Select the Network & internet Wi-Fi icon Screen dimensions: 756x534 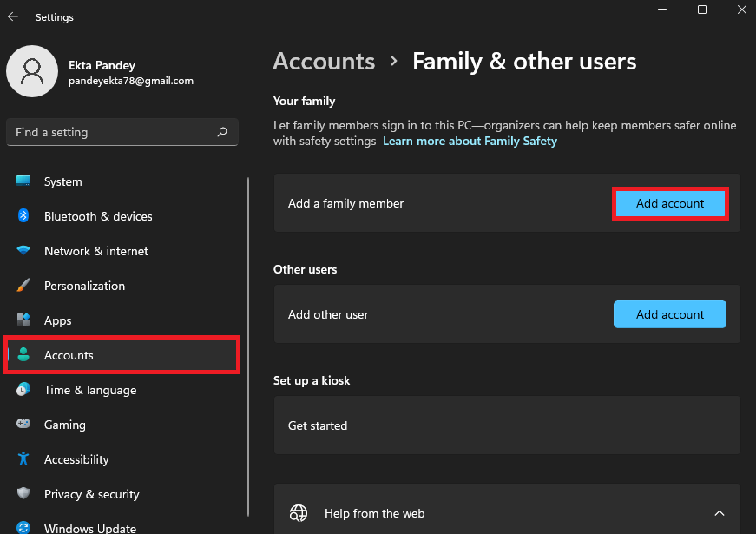(x=23, y=251)
